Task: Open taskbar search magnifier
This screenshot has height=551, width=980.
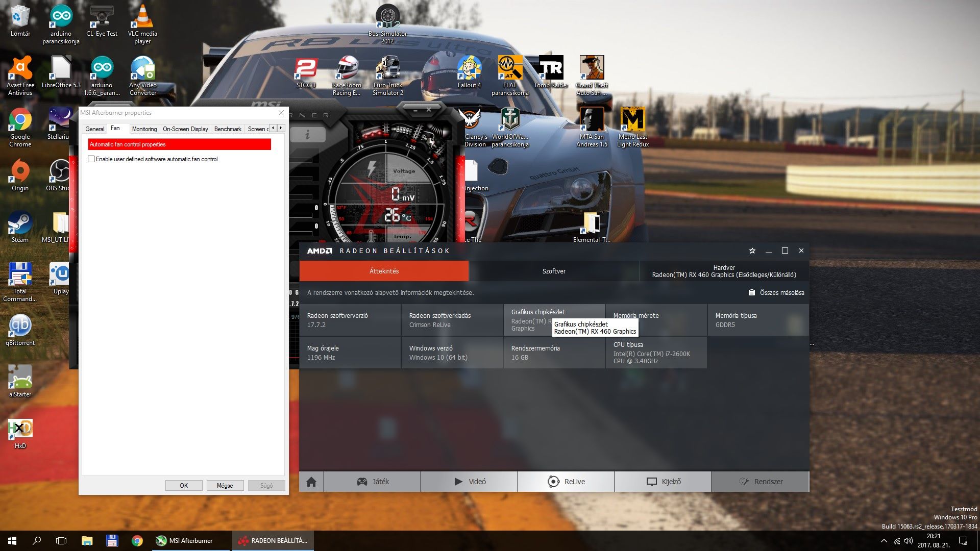Action: point(37,541)
